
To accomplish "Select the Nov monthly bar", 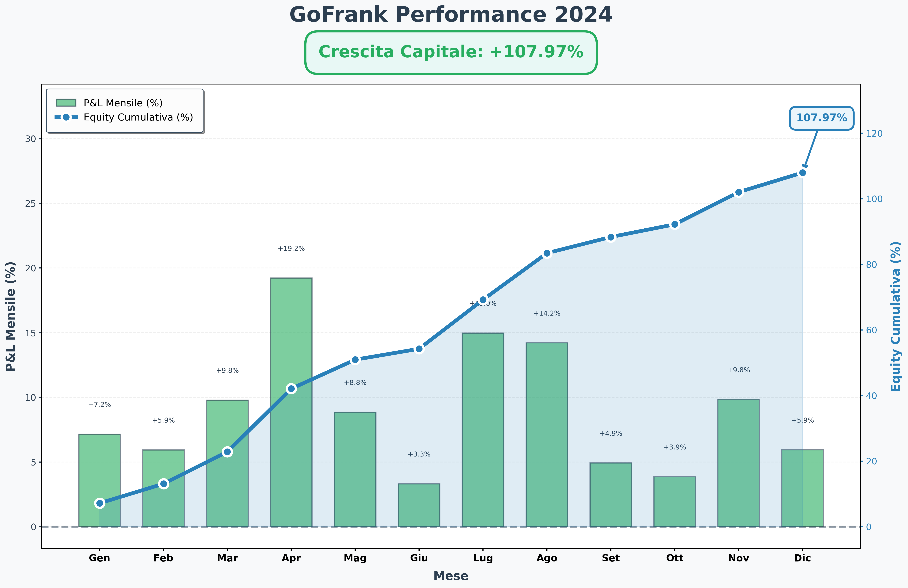I will [739, 463].
